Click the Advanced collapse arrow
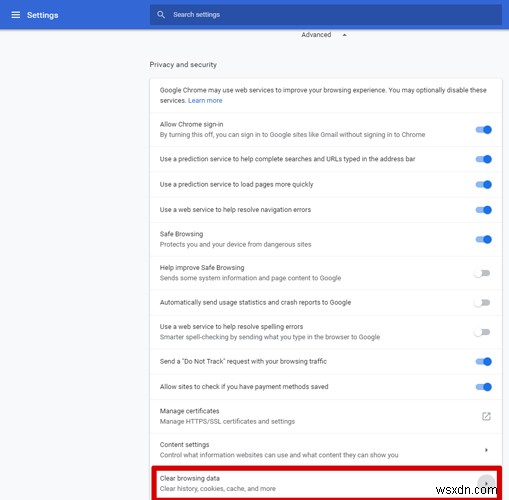Viewport: 509px width, 500px height. pos(345,35)
